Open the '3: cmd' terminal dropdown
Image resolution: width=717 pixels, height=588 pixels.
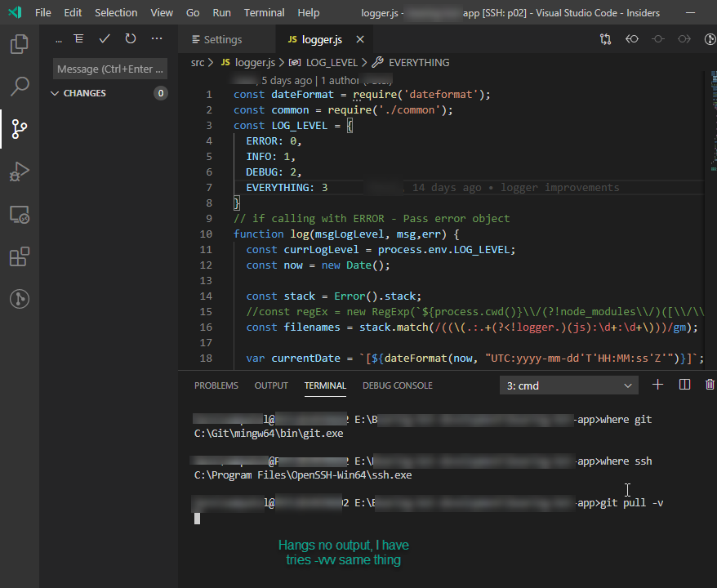coord(568,385)
